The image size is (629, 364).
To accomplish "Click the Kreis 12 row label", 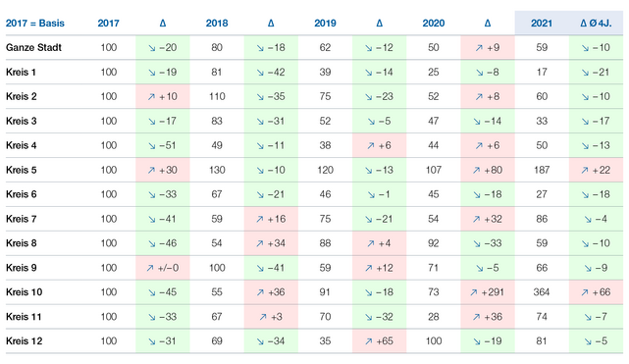I will coord(25,341).
